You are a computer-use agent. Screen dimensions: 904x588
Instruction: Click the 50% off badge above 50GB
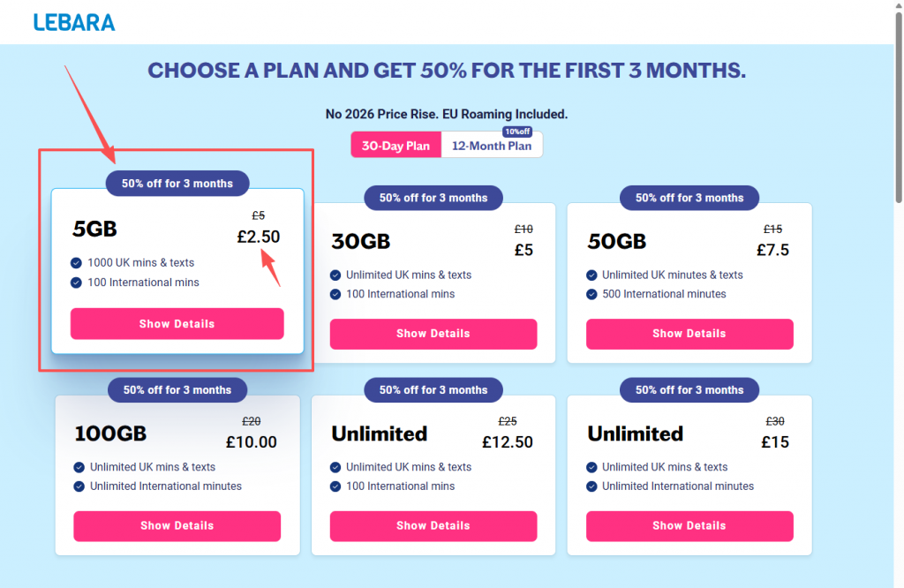click(x=689, y=198)
